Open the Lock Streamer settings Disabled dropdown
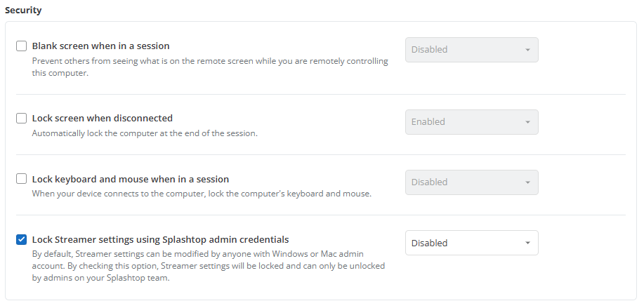The image size is (644, 308). 471,243
